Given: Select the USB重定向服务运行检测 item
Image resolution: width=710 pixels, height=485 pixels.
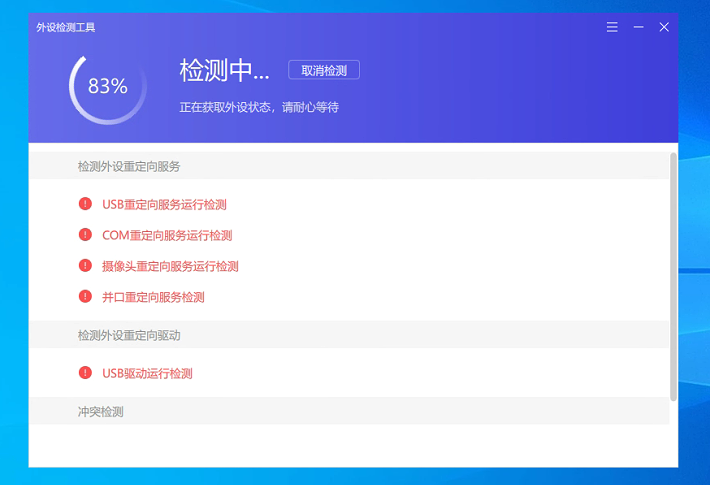Looking at the screenshot, I should [x=164, y=205].
